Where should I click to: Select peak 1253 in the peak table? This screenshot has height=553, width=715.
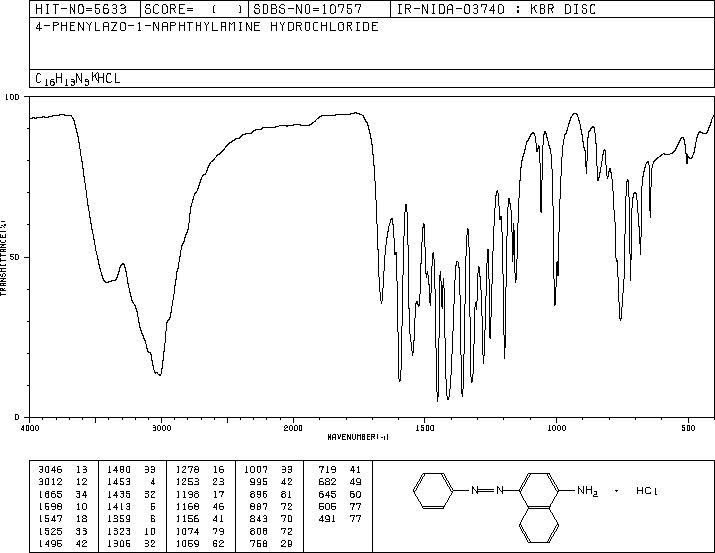coord(200,482)
